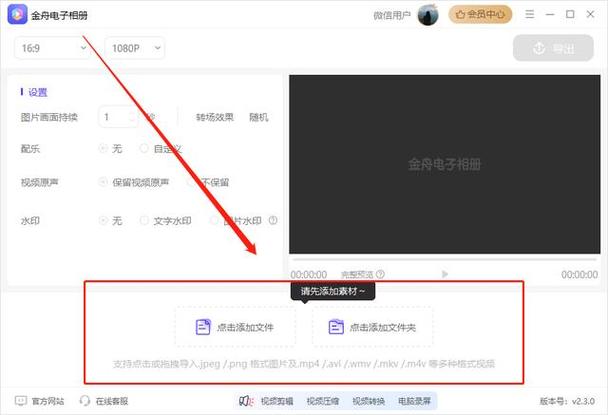
Task: Click 点击添加文件 add file button
Action: [235, 327]
